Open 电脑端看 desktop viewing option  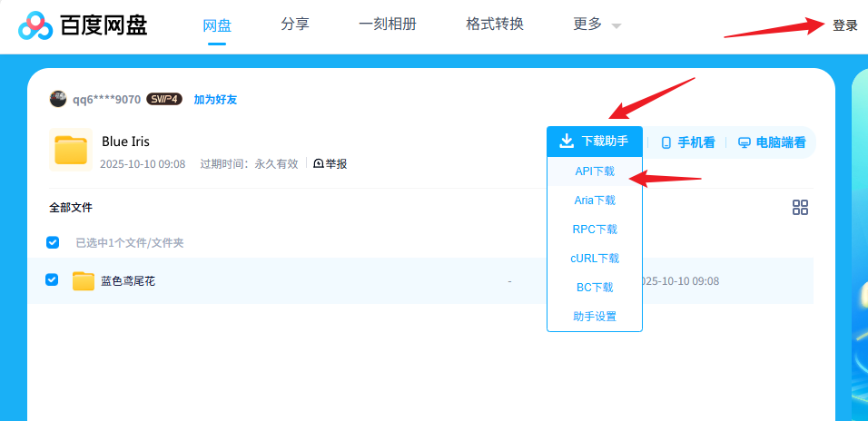[x=771, y=142]
